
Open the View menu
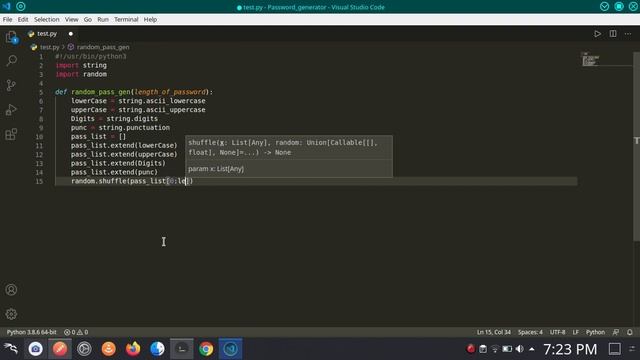pos(71,19)
